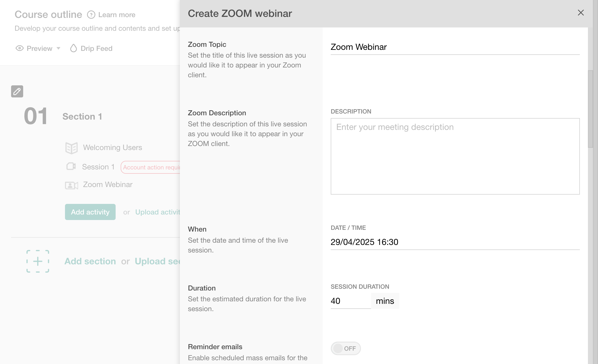Open the Upload activity link

(157, 212)
